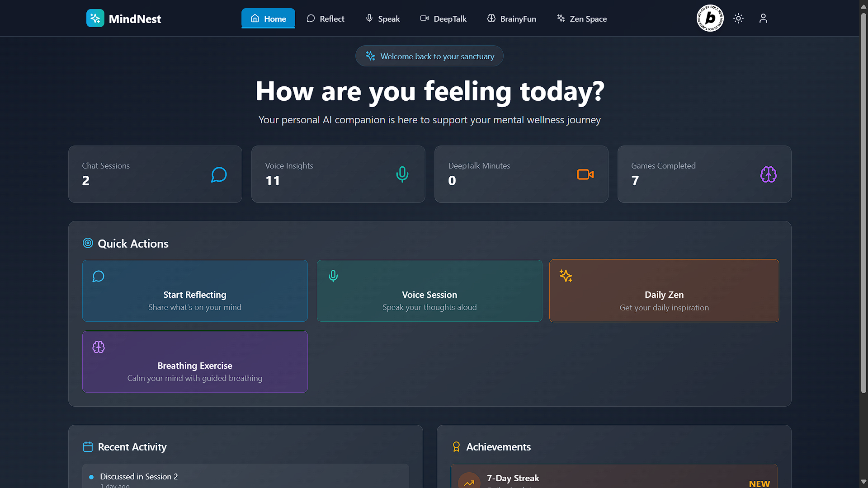The image size is (868, 488).
Task: Click the Achievements award ribbon icon
Action: (456, 447)
